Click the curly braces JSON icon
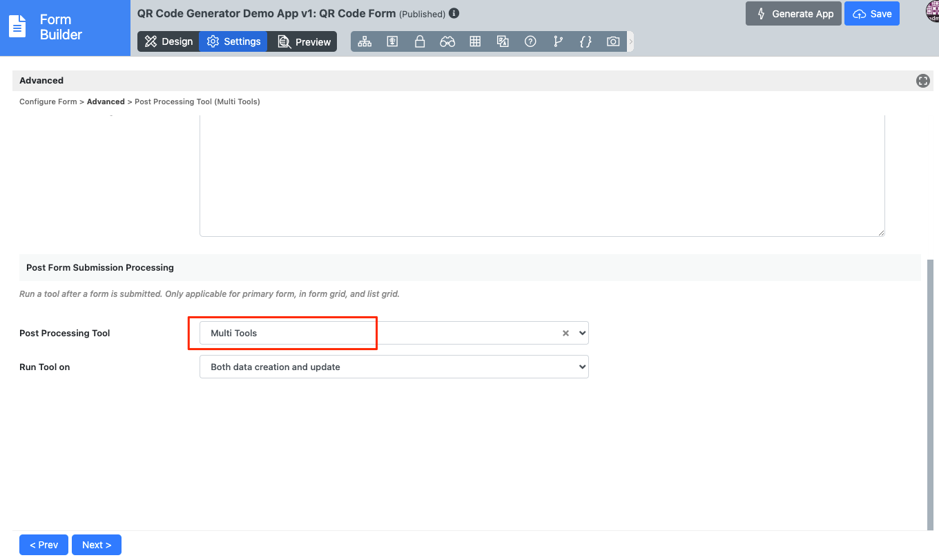This screenshot has height=560, width=939. pos(585,41)
